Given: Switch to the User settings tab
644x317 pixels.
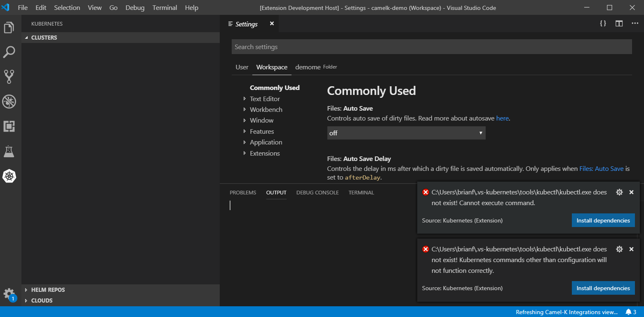Looking at the screenshot, I should point(242,67).
